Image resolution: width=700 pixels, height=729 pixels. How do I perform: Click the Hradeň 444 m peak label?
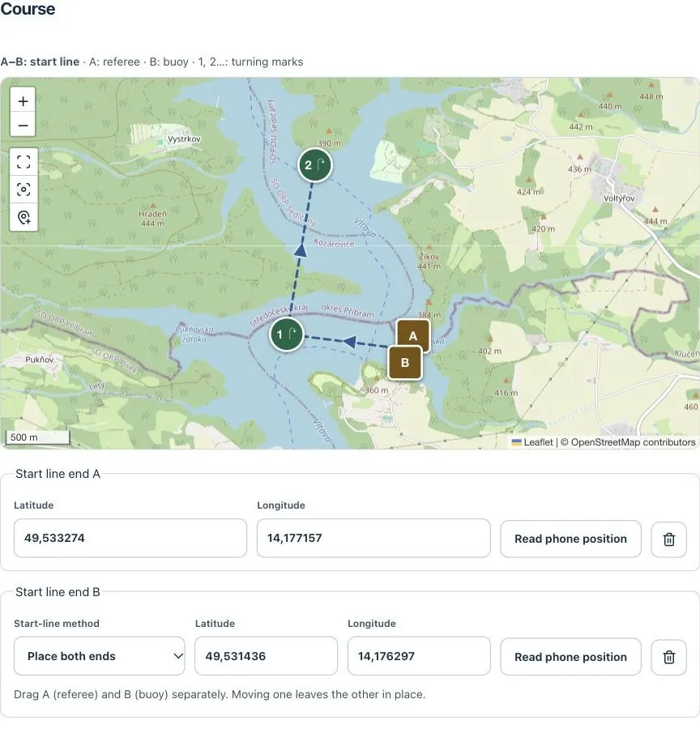click(152, 219)
